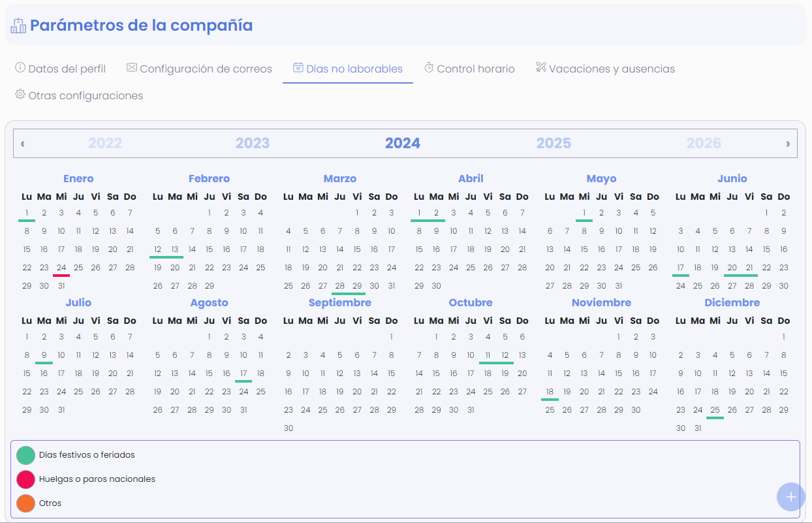Select April 1 marked as festivo
812x523 pixels.
click(418, 212)
